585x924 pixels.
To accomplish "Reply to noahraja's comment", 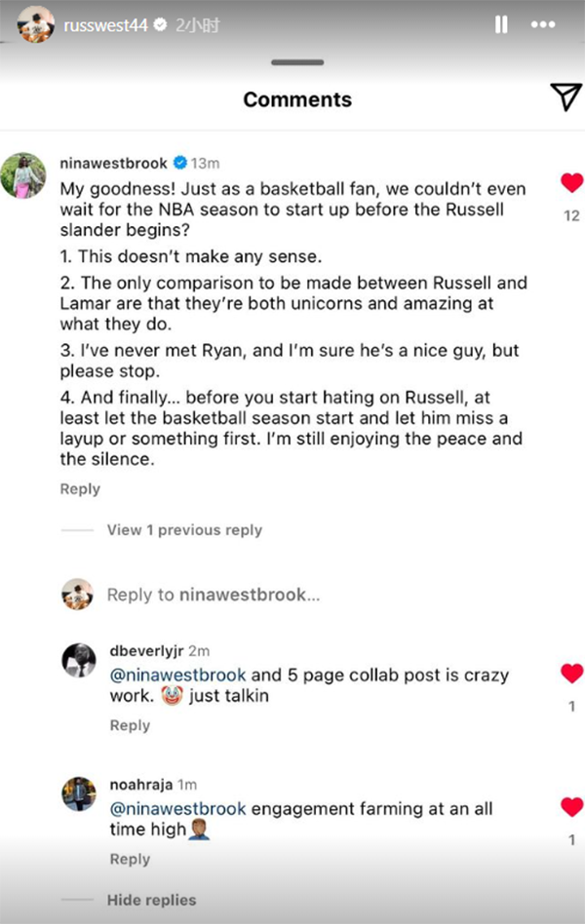I will click(x=130, y=859).
